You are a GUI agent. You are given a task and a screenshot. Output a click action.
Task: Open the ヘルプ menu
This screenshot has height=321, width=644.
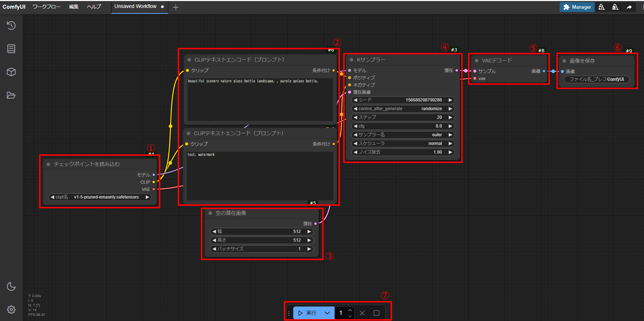pyautogui.click(x=94, y=7)
